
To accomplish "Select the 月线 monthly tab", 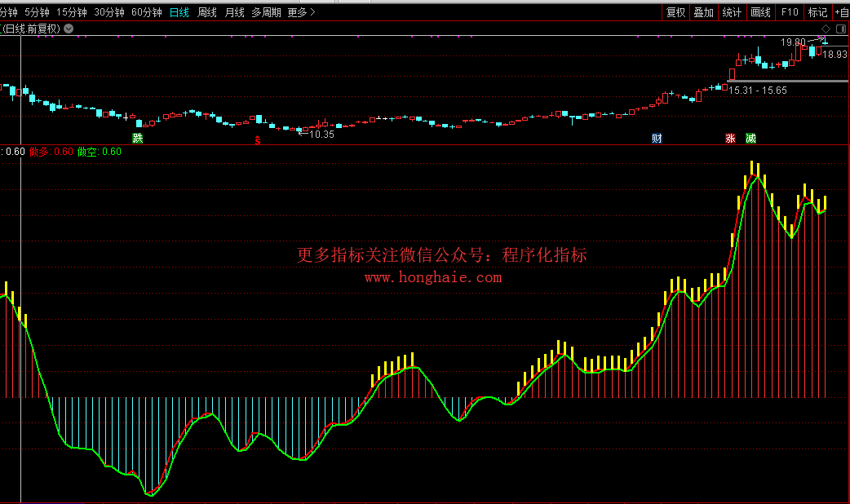I will (x=234, y=12).
